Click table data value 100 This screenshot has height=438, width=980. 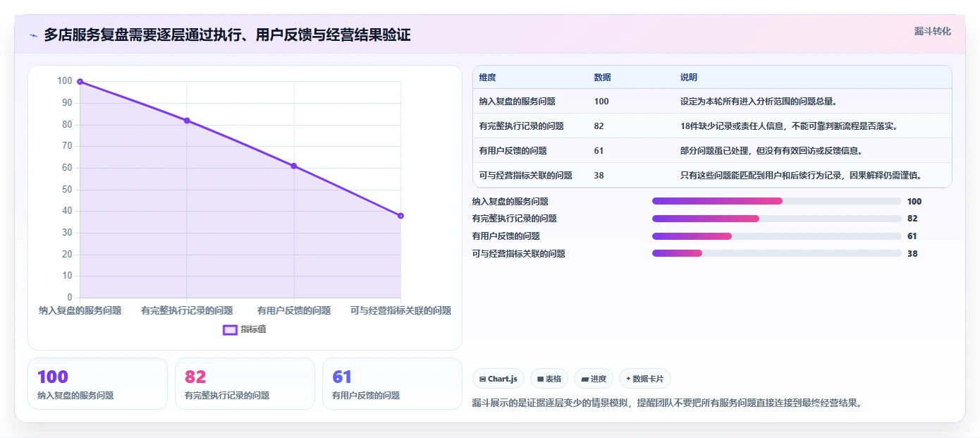click(x=601, y=102)
